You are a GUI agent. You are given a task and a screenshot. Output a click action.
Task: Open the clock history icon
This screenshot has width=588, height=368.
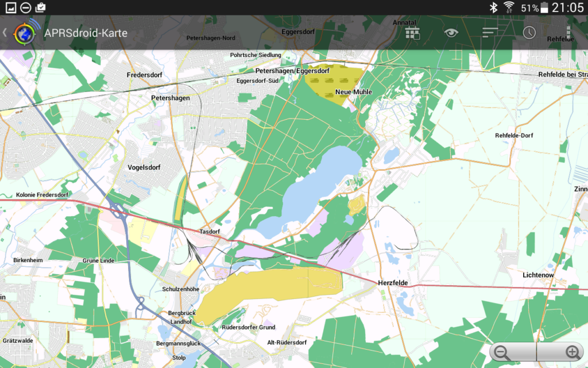click(x=529, y=33)
